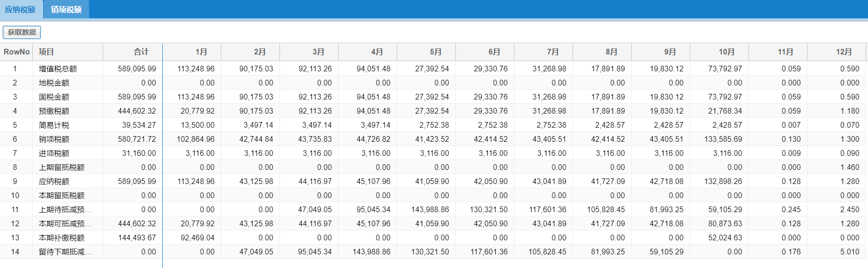Click the 获取数据 button

[22, 32]
